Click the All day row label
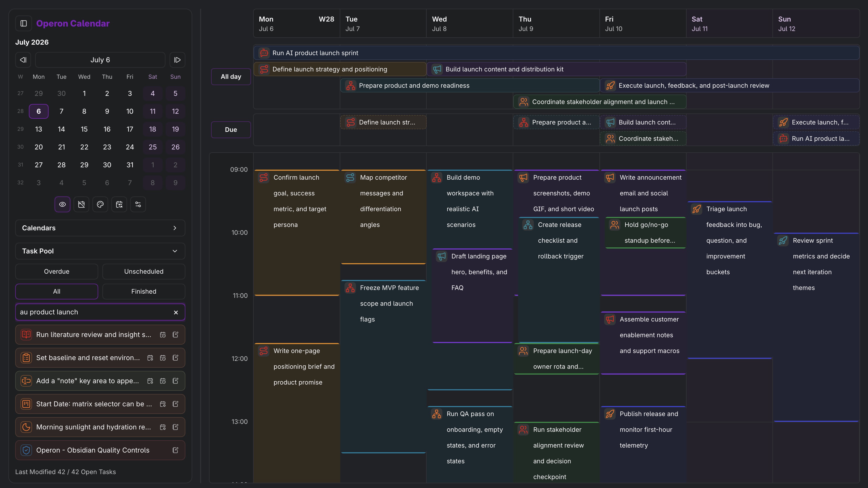Screen dimensions: 868x488 [x=231, y=77]
